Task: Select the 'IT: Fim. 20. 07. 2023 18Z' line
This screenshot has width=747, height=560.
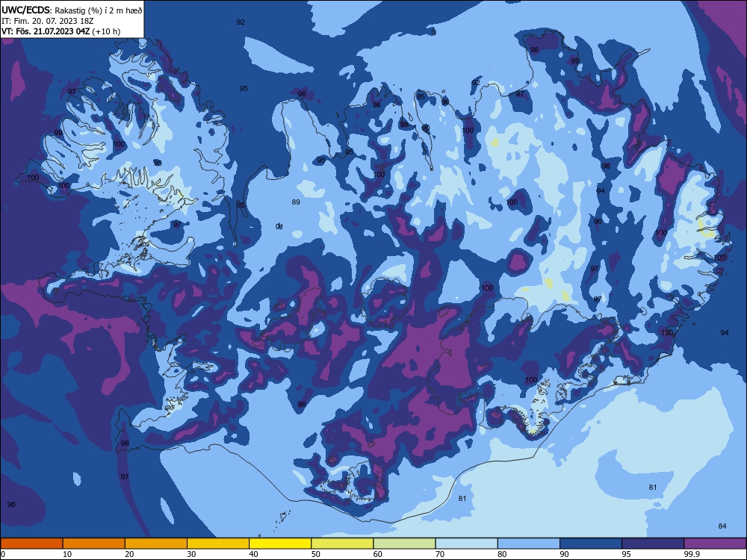Action: 47,21
